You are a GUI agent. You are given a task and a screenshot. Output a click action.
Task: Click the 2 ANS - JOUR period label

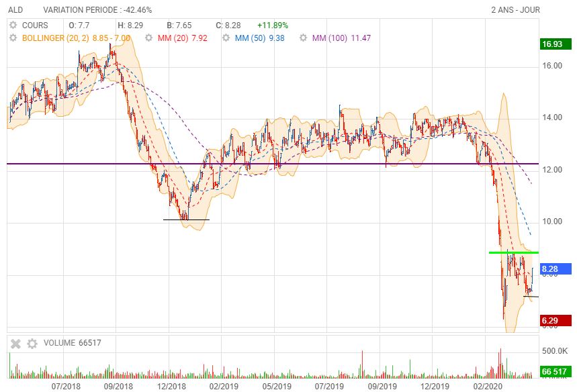(x=516, y=10)
